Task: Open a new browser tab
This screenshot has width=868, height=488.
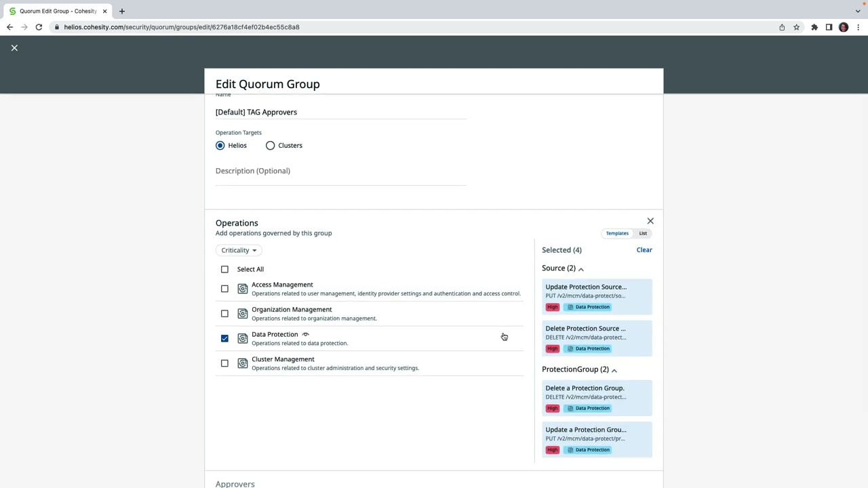Action: coord(121,11)
